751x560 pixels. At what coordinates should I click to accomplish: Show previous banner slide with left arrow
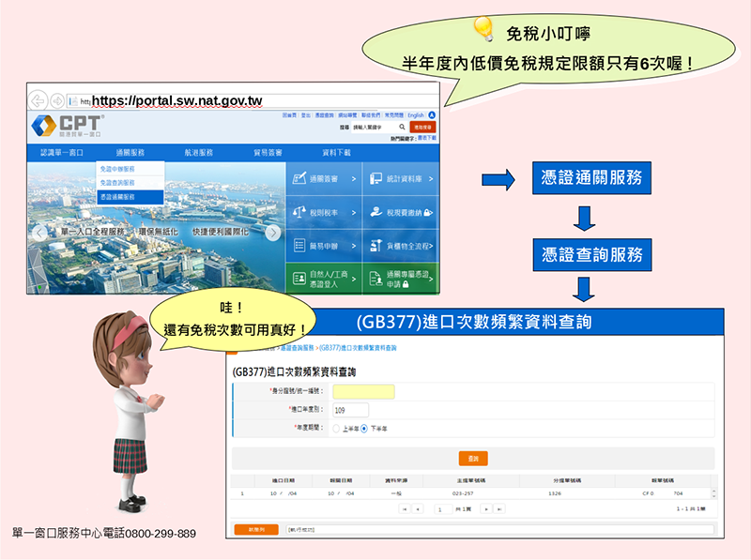point(39,233)
